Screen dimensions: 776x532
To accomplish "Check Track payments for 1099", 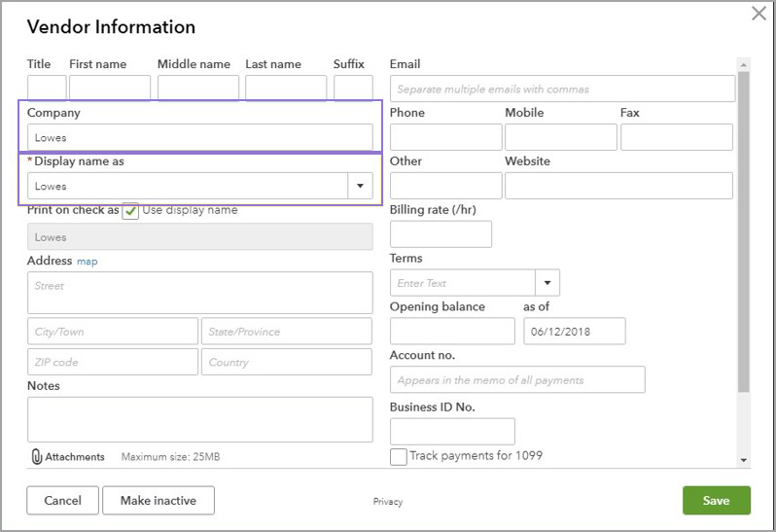I will [x=398, y=456].
